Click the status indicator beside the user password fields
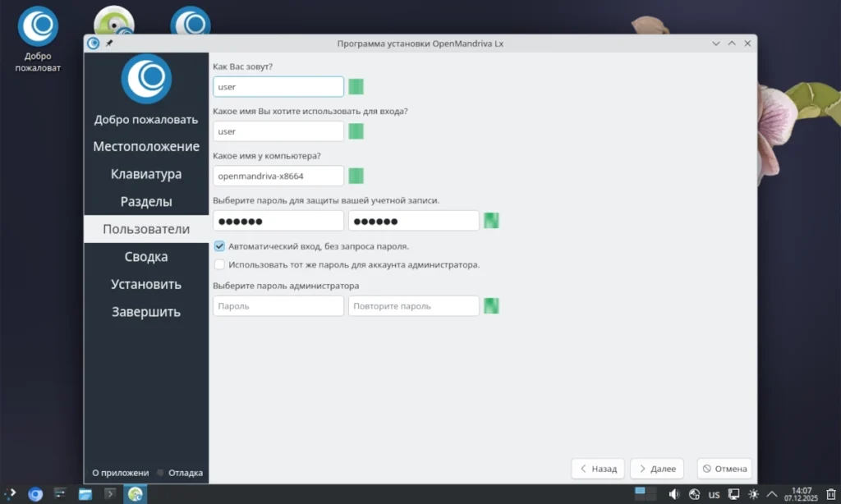The height and width of the screenshot is (504, 841). (491, 220)
